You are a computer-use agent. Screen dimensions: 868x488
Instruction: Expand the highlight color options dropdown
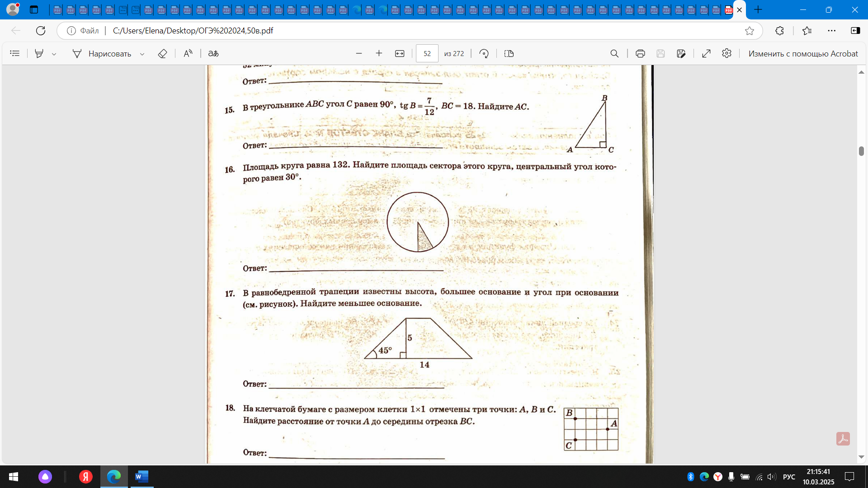(x=54, y=54)
